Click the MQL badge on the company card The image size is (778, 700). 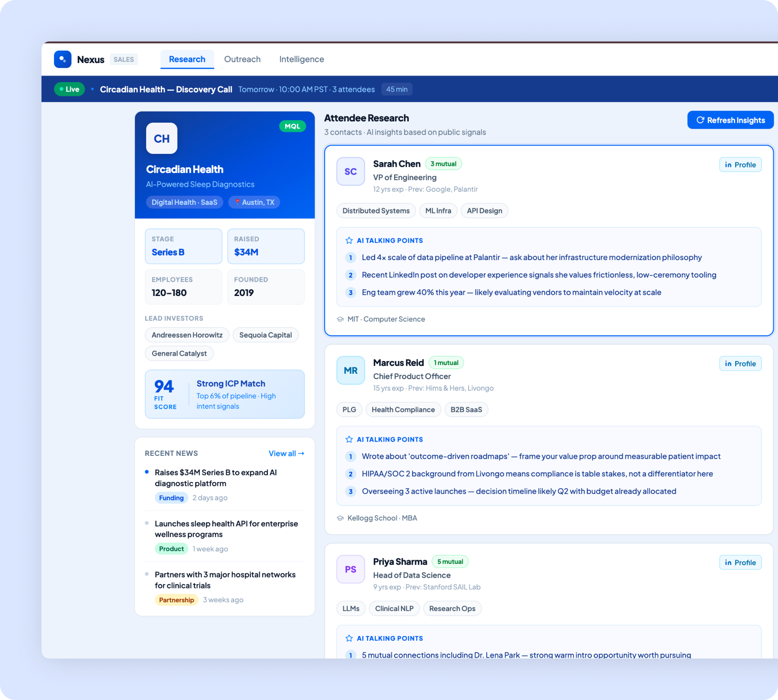292,126
